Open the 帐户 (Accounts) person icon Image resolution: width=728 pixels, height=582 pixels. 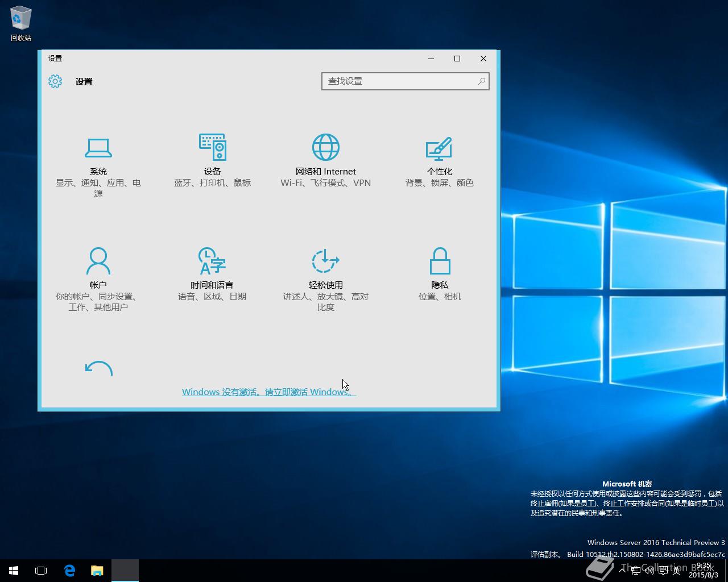click(x=98, y=261)
